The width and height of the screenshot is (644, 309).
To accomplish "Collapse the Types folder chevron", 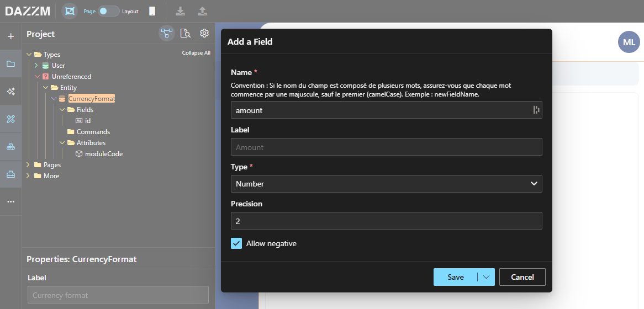I will (x=29, y=54).
